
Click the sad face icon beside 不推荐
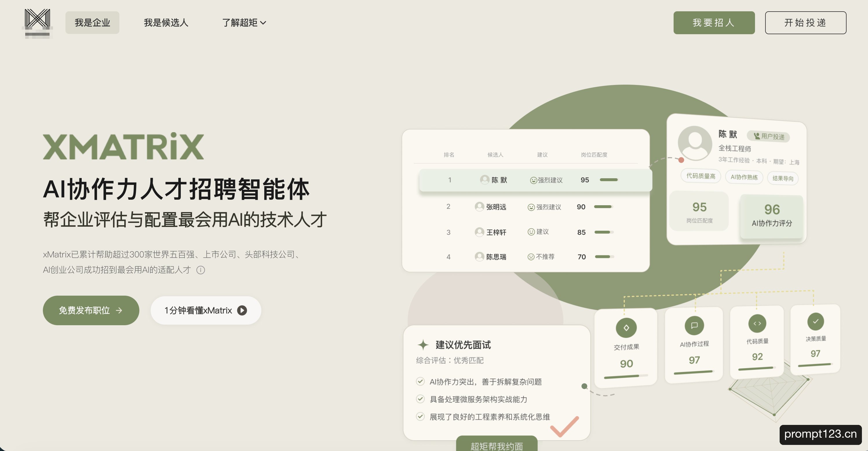click(531, 257)
